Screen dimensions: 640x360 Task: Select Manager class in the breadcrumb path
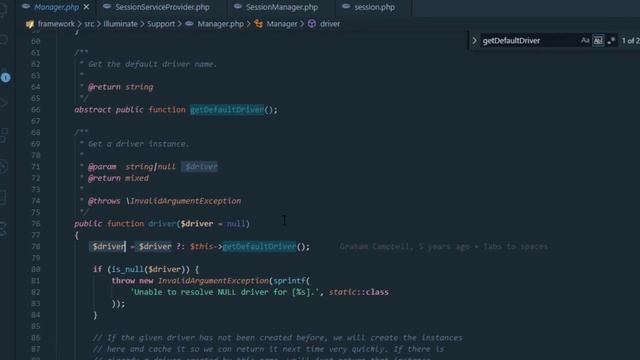coord(282,24)
